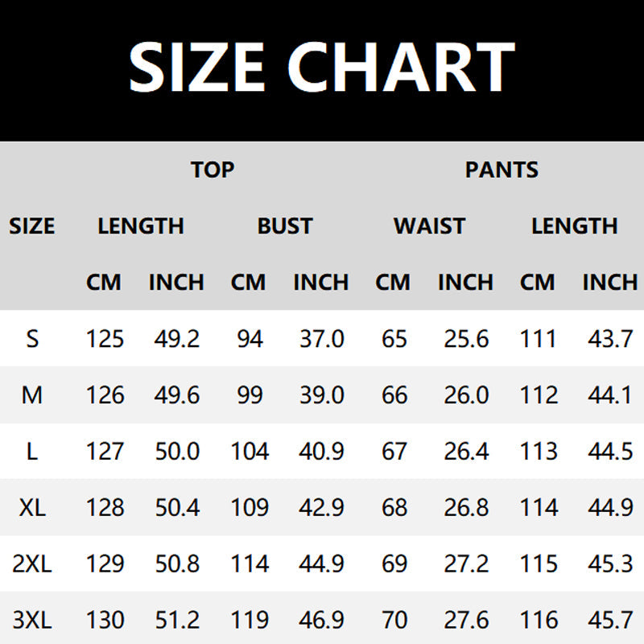Click the 119 bust value for 3XL
This screenshot has height=644, width=644.
pos(250,621)
